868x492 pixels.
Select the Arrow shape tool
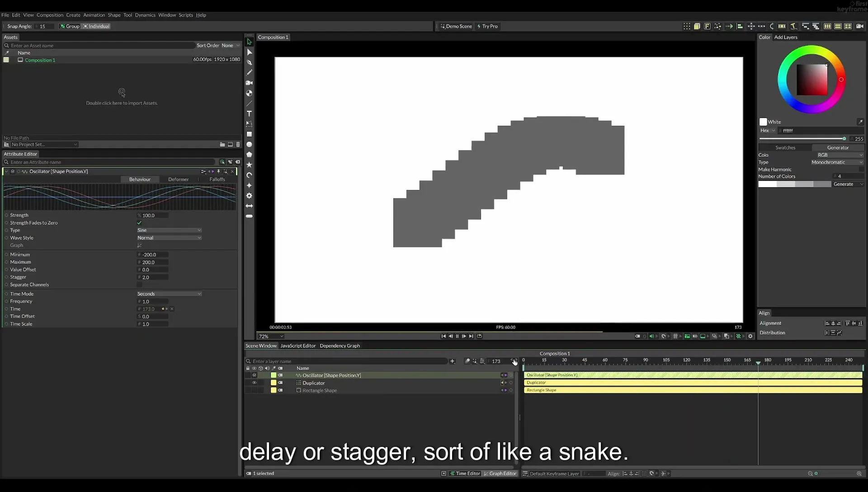coord(249,206)
